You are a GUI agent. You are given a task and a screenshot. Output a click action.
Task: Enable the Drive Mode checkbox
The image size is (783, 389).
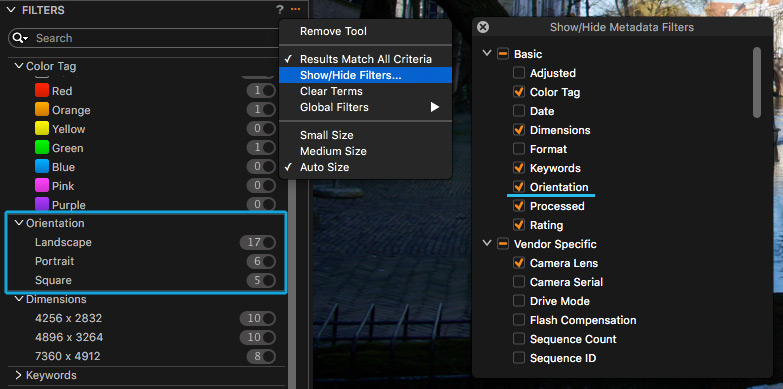(x=519, y=301)
